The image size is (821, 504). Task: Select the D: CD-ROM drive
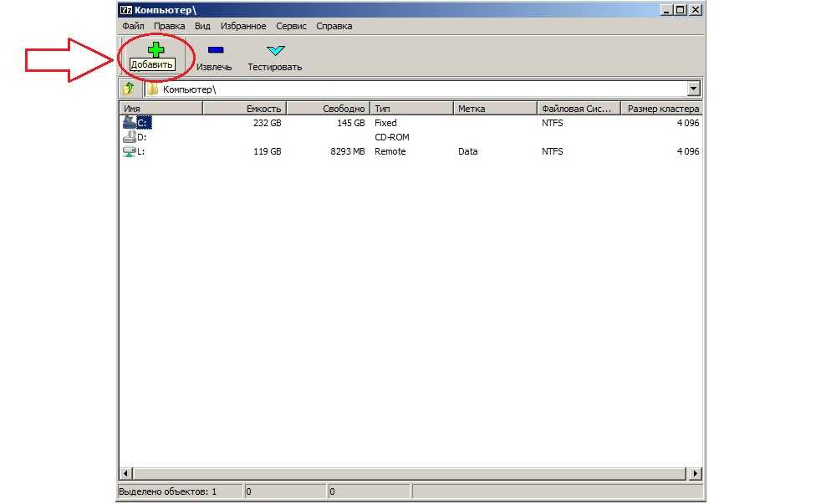point(130,137)
